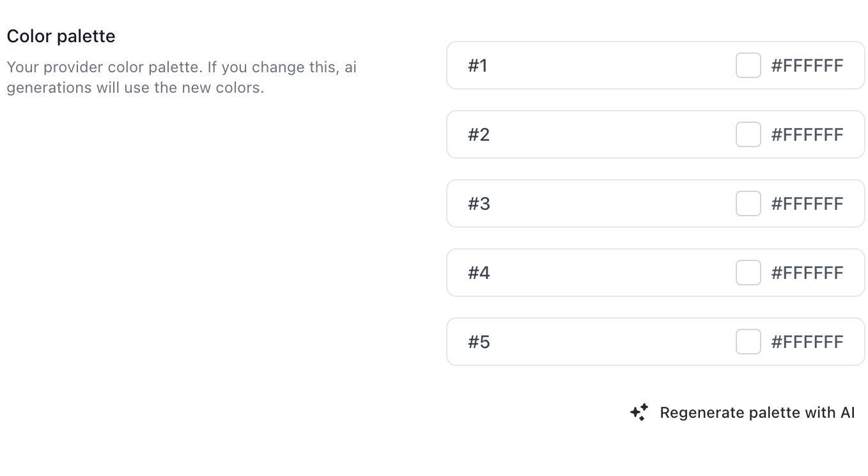Image resolution: width=868 pixels, height=476 pixels.
Task: Click the #FFFFFF hex value for color #1
Action: pyautogui.click(x=807, y=65)
